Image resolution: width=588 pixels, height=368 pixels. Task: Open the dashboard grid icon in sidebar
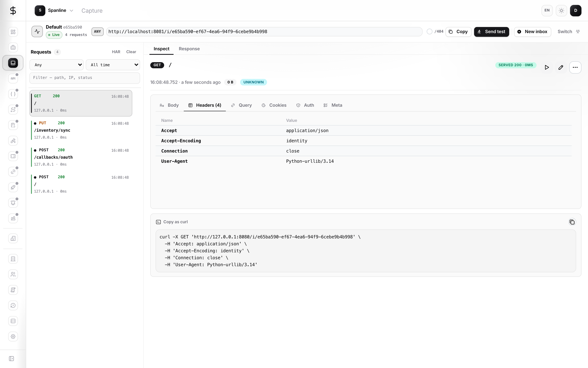[13, 32]
